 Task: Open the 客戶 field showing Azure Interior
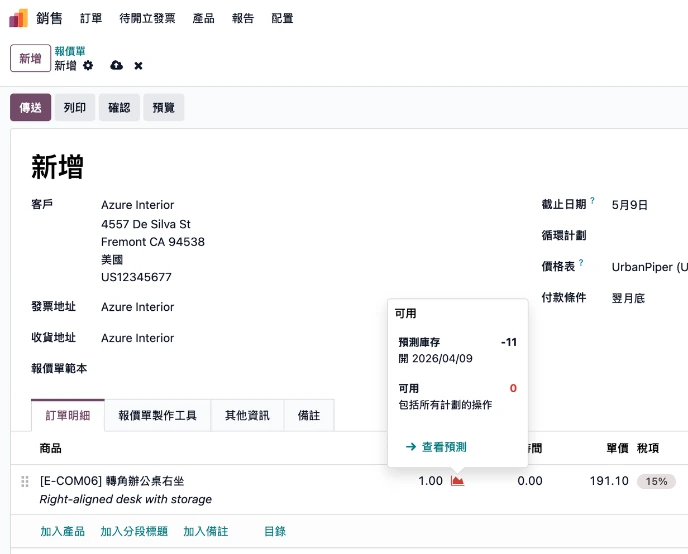137,205
